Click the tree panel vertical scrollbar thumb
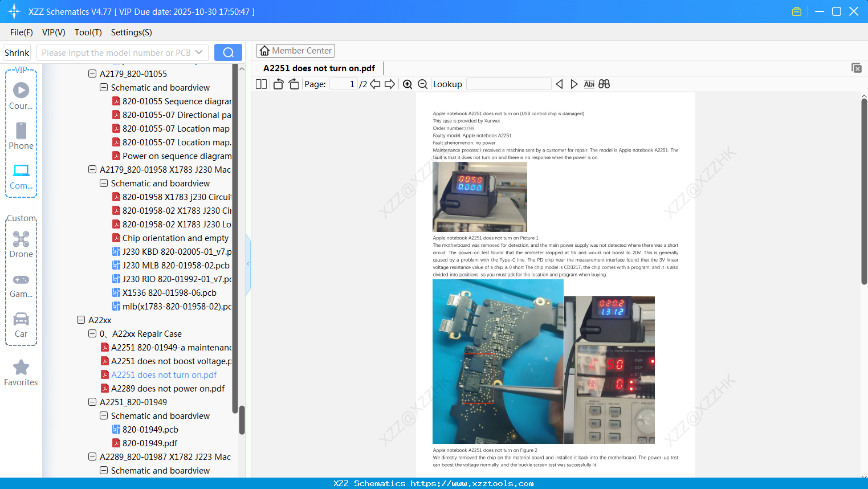 242,420
